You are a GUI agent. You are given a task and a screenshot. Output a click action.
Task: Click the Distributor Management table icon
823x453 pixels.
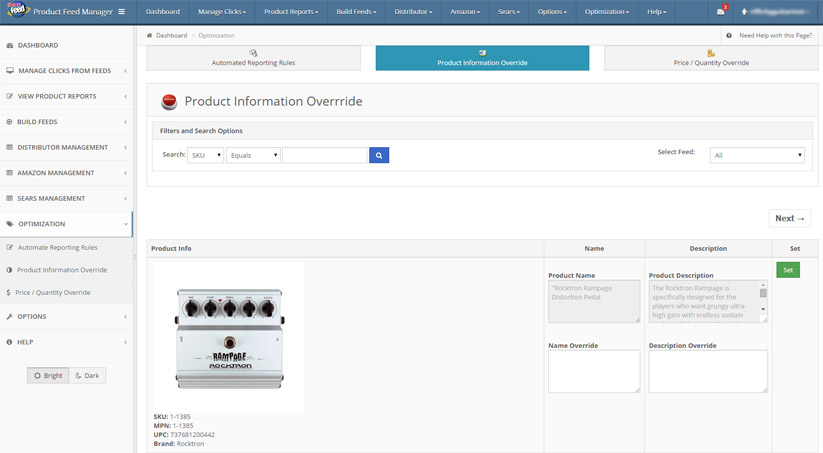point(9,148)
